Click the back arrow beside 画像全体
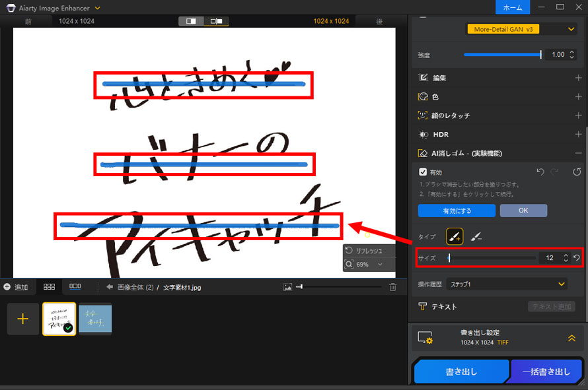588x390 pixels. [x=110, y=287]
